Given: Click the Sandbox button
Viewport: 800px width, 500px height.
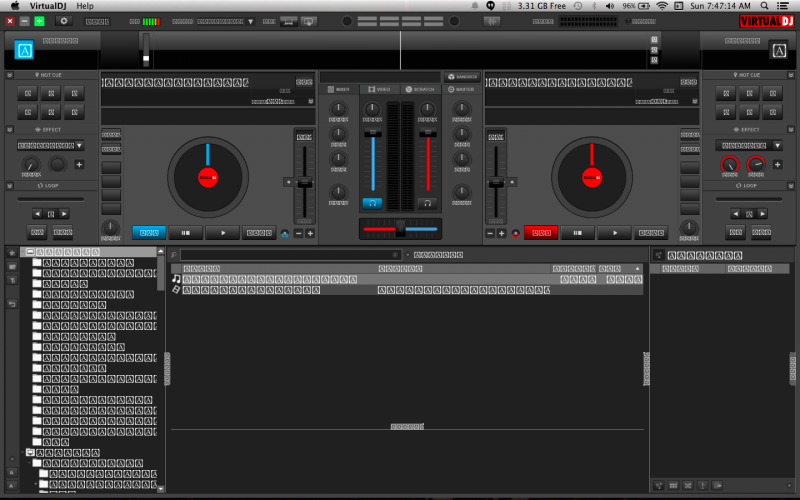Looking at the screenshot, I should (462, 76).
